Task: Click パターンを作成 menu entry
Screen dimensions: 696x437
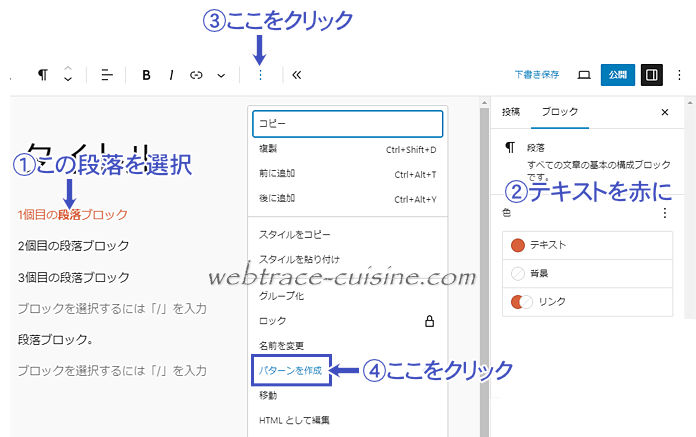Action: [x=291, y=370]
